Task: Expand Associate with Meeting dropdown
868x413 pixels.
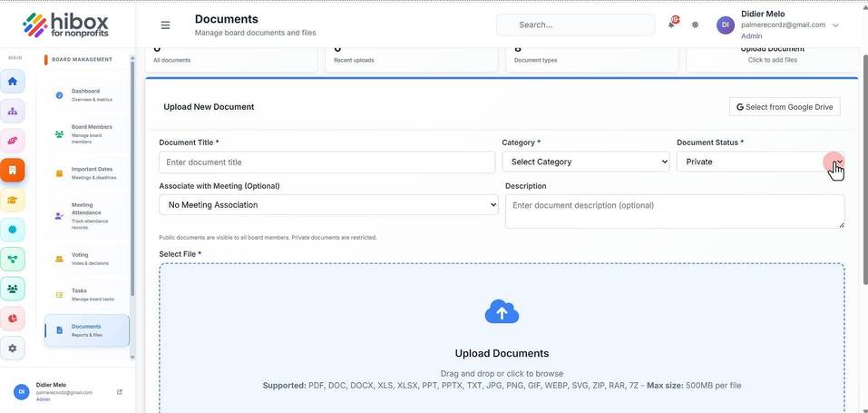Action: click(x=328, y=204)
